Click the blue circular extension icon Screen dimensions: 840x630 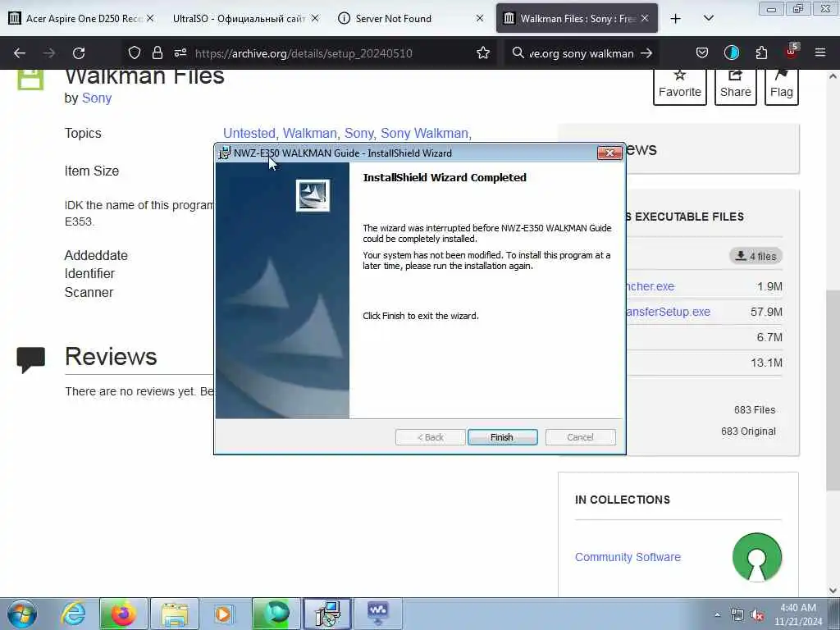click(x=731, y=52)
